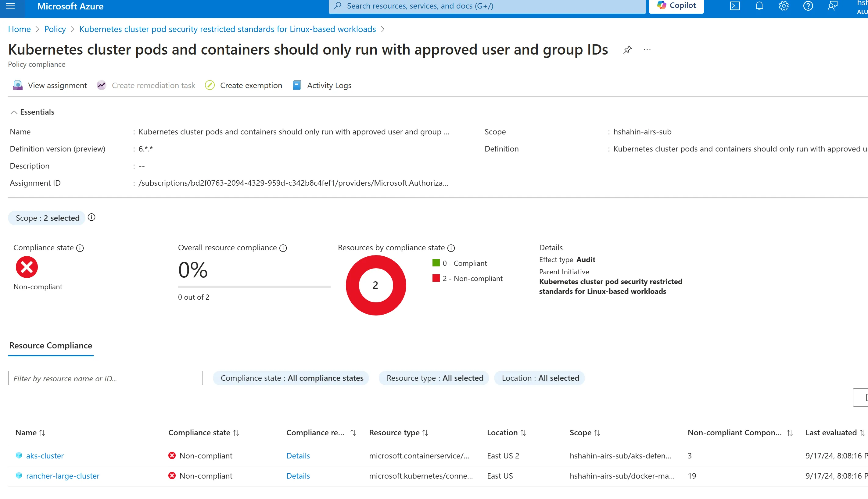Click Policy in the breadcrumb
This screenshot has width=868, height=499.
[55, 29]
